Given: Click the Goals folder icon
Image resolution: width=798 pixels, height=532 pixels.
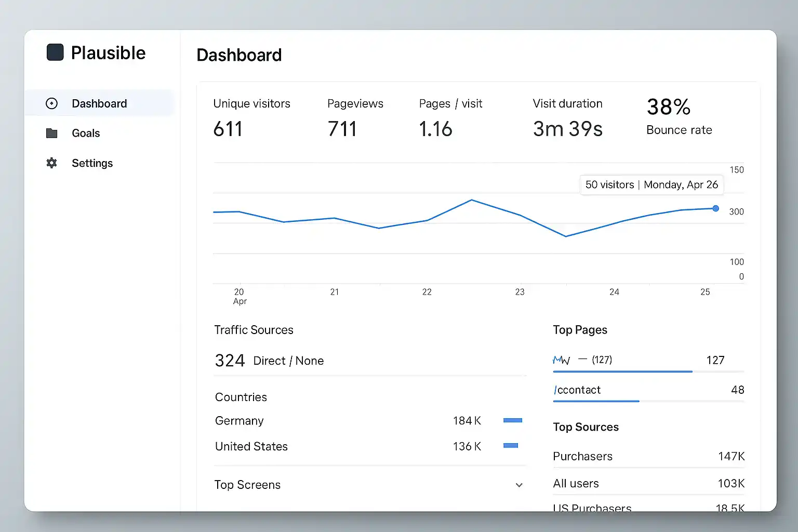Looking at the screenshot, I should click(x=52, y=134).
